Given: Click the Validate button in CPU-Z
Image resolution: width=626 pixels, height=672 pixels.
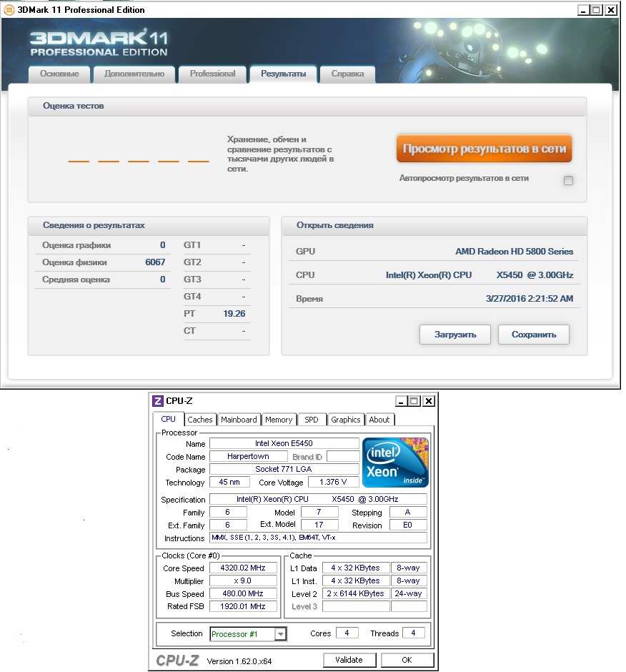Looking at the screenshot, I should [349, 660].
